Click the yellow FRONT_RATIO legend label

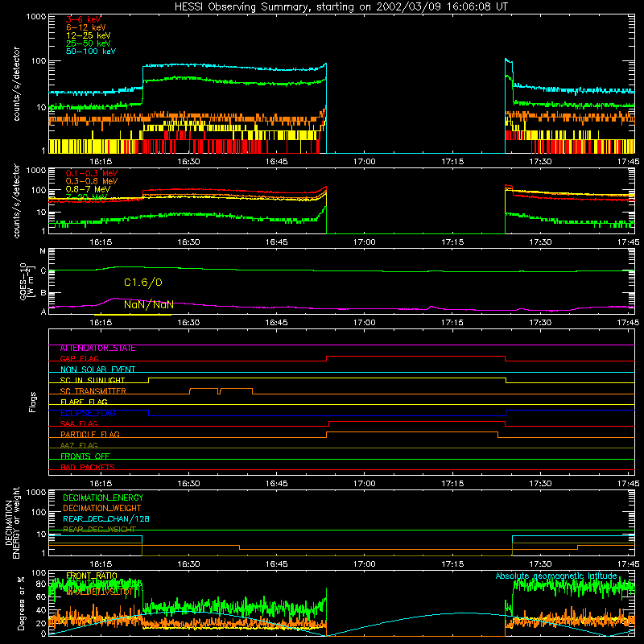coord(92,576)
